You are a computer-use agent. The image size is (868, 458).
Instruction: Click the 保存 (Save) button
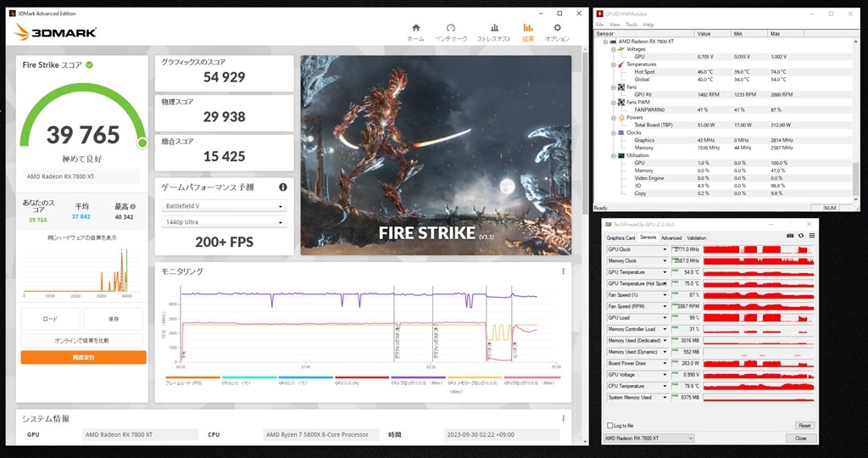[x=114, y=319]
